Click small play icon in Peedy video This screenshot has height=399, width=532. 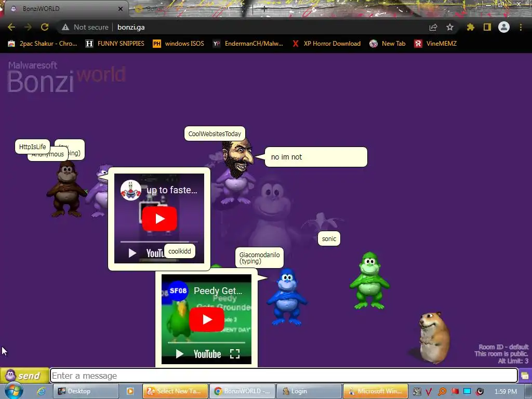click(x=179, y=354)
